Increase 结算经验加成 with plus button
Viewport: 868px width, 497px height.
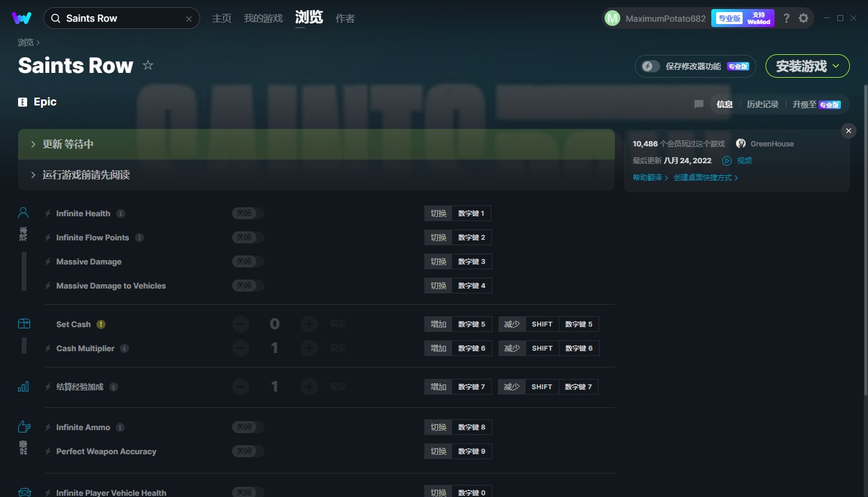(x=309, y=387)
